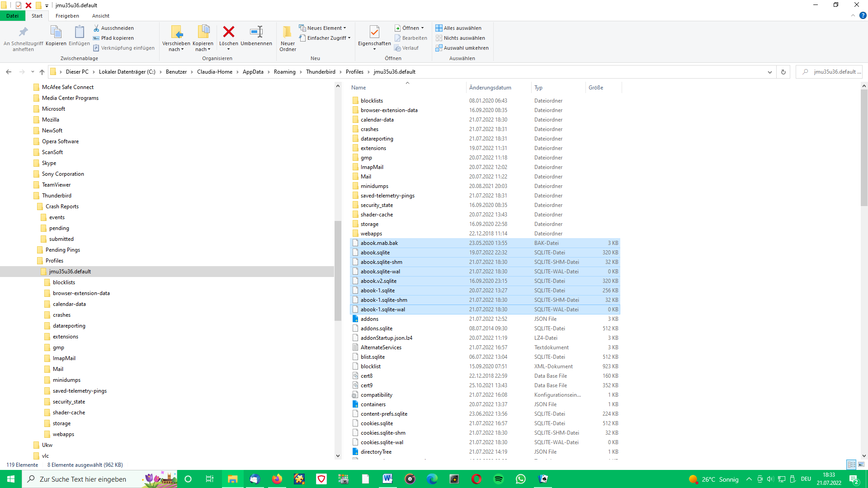Click the Kopieren clipboard icon
This screenshot has width=868, height=488.
click(x=56, y=32)
